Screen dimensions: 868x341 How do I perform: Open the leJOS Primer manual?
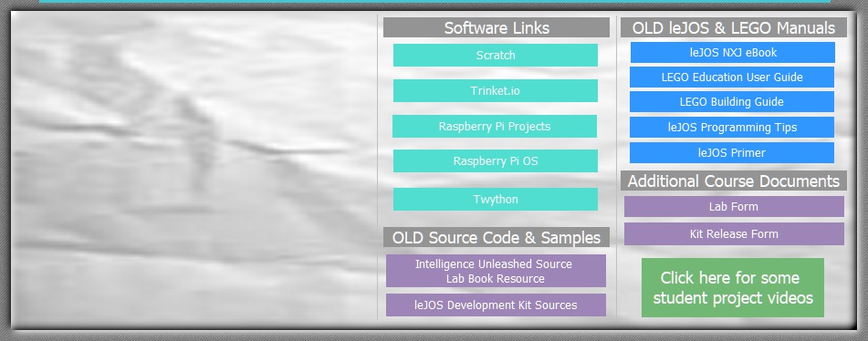click(732, 152)
